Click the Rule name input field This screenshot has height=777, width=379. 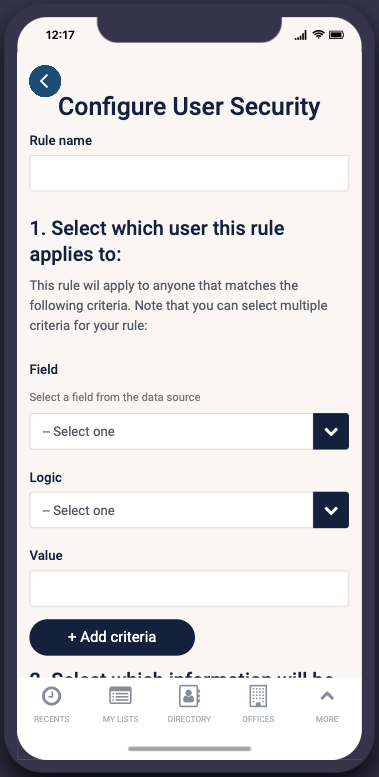pyautogui.click(x=189, y=173)
